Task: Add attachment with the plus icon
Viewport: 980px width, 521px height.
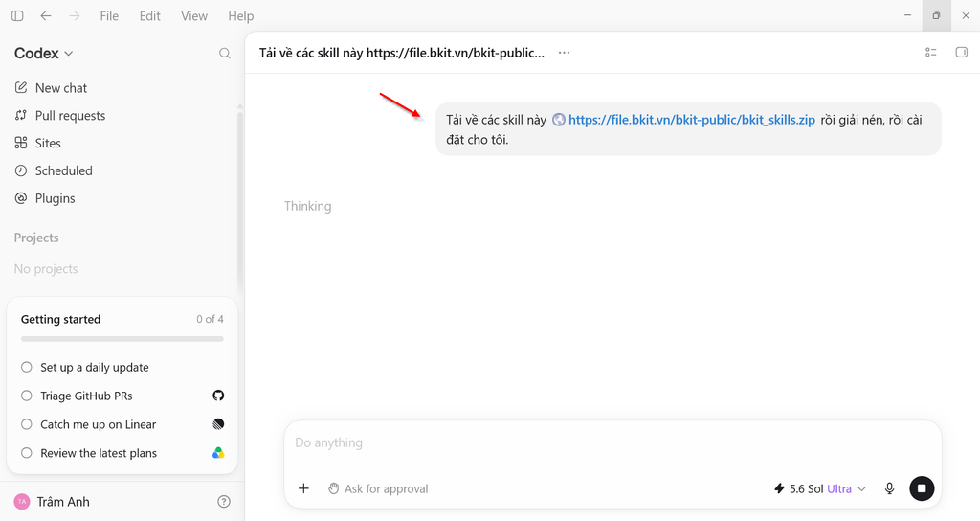Action: pos(303,488)
